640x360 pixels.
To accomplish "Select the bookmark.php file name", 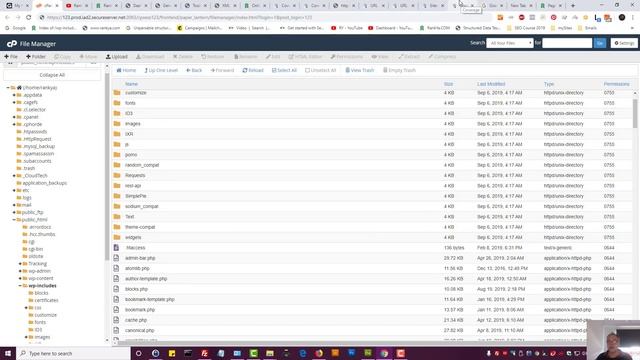I will tap(140, 310).
